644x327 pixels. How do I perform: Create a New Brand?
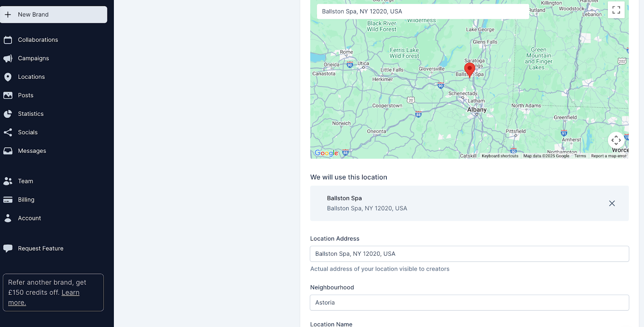pos(54,14)
